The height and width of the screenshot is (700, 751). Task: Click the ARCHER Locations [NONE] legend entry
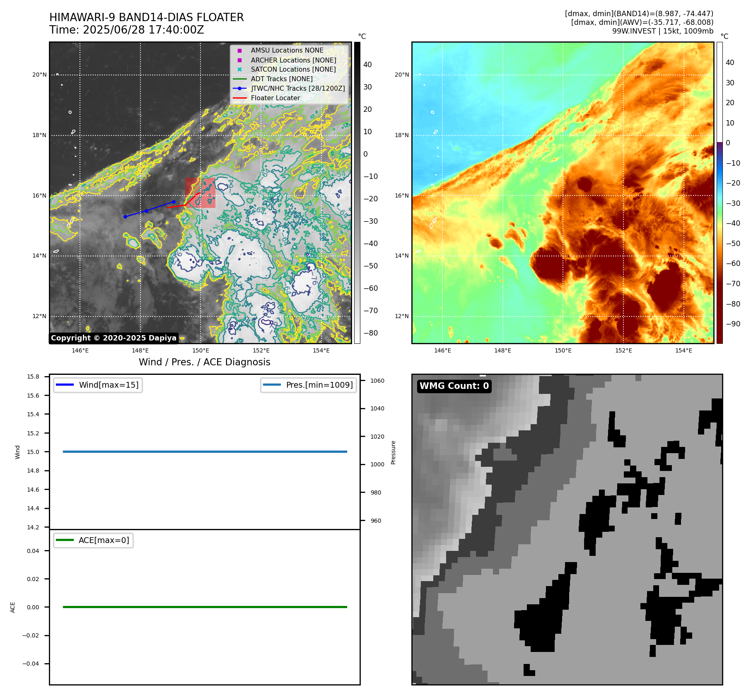(293, 60)
